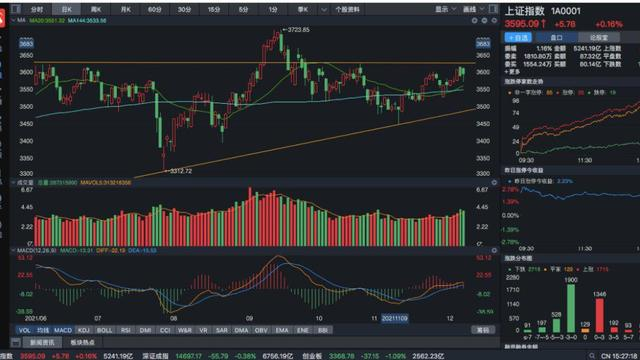Add index to watchlist with +自选
The width and height of the screenshot is (640, 360).
coord(518,38)
